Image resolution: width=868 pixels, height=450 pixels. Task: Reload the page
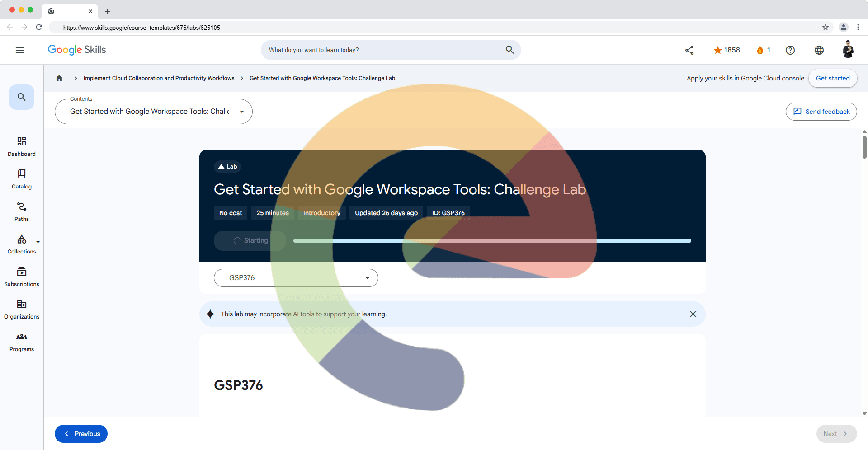tap(39, 27)
